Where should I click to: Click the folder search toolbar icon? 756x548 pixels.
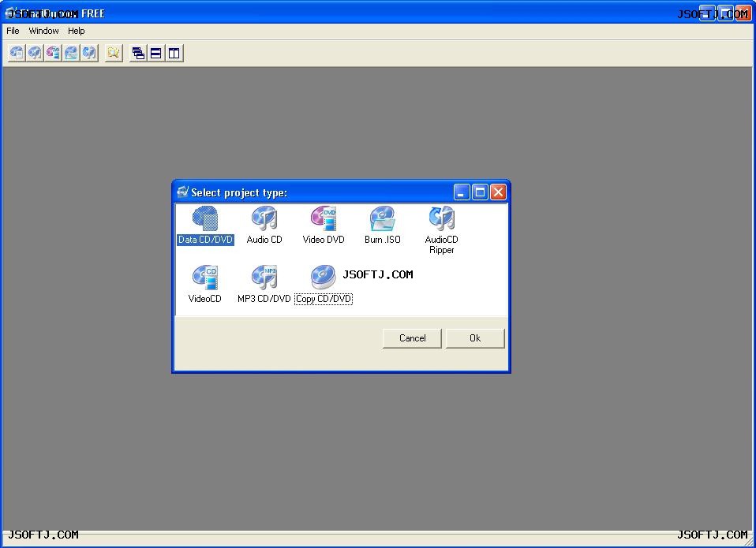pyautogui.click(x=114, y=53)
